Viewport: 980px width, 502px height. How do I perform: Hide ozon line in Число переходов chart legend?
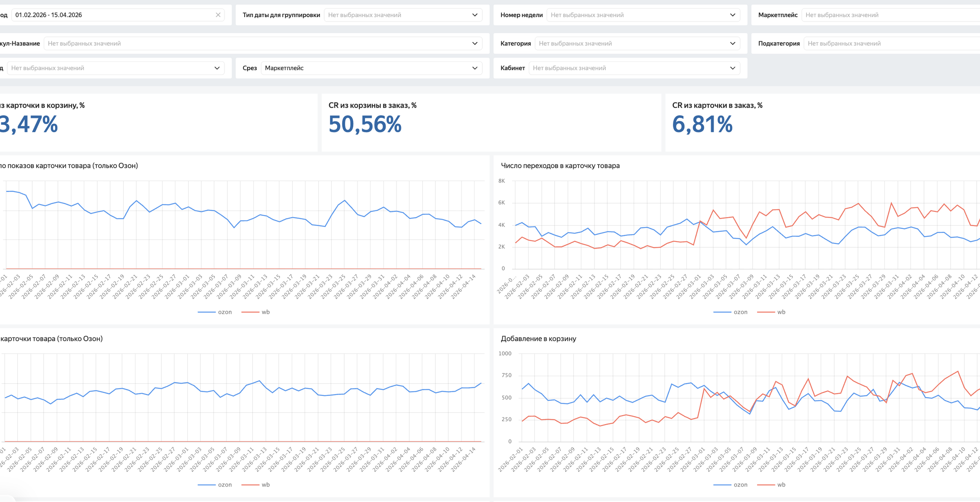click(x=731, y=312)
